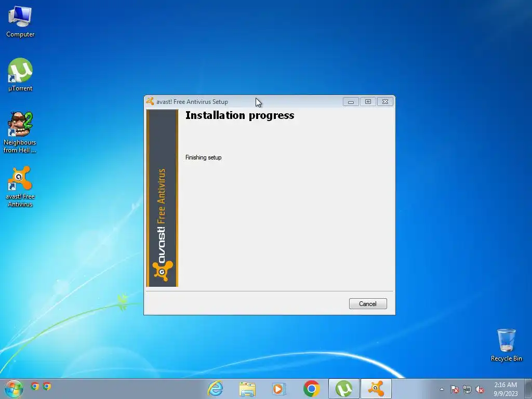532x399 pixels.
Task: Open Windows Media Player from taskbar
Action: (279, 389)
